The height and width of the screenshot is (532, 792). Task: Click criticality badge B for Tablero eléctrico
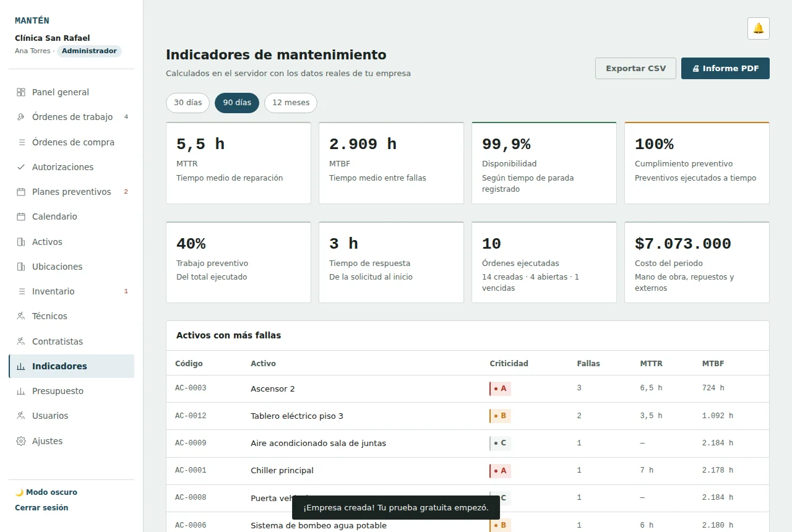500,416
